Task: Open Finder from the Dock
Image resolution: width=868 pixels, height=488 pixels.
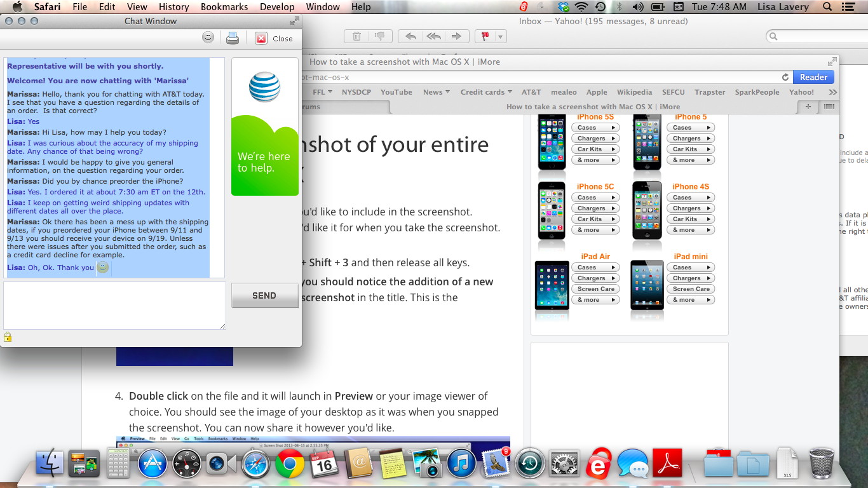Action: click(50, 464)
